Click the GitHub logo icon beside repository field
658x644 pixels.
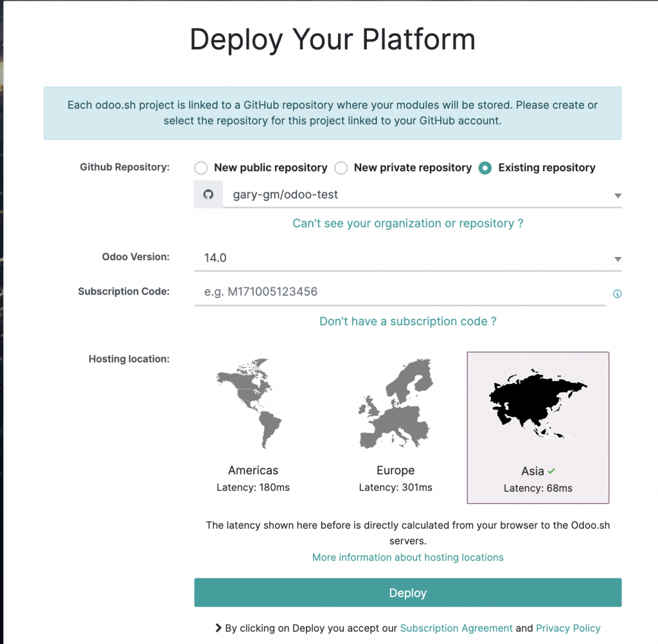(208, 194)
